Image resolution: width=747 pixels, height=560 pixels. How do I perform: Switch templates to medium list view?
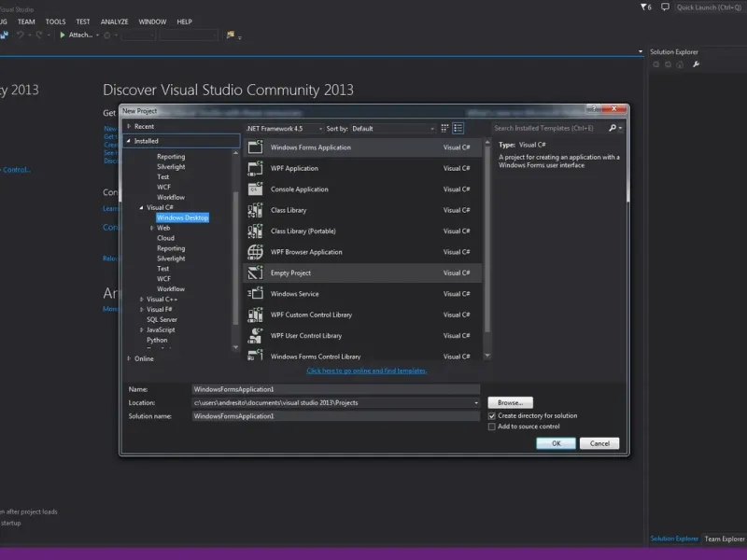458,128
